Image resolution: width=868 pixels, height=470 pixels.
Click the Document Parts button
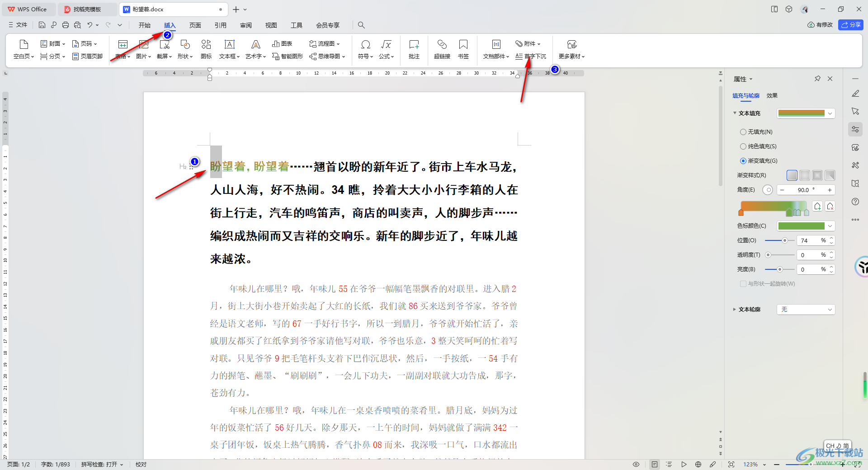tap(496, 49)
